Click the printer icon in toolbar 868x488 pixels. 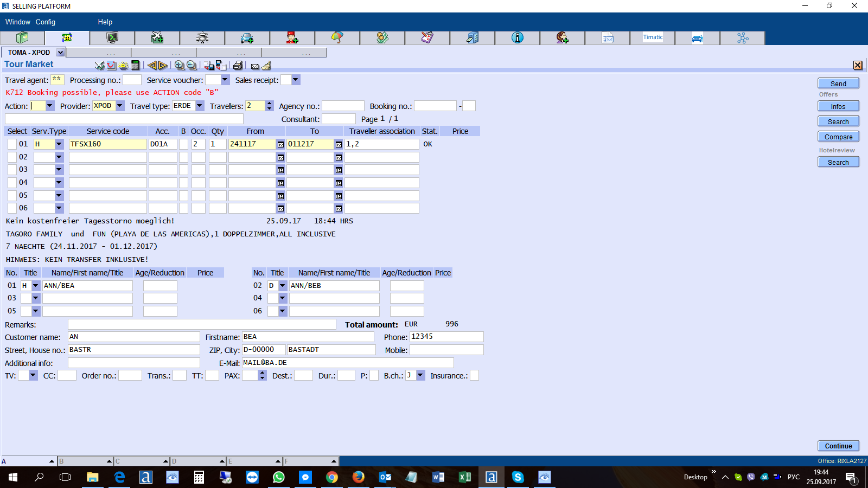pos(238,66)
